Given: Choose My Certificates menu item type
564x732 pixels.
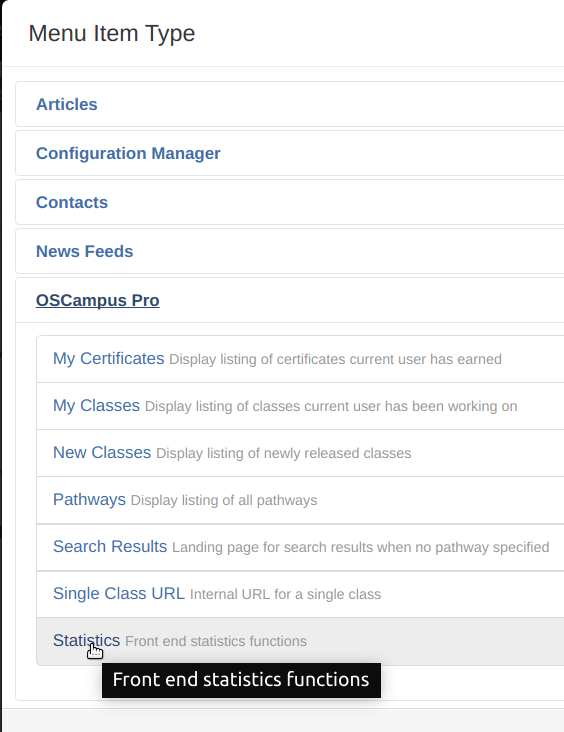Looking at the screenshot, I should [x=108, y=359].
